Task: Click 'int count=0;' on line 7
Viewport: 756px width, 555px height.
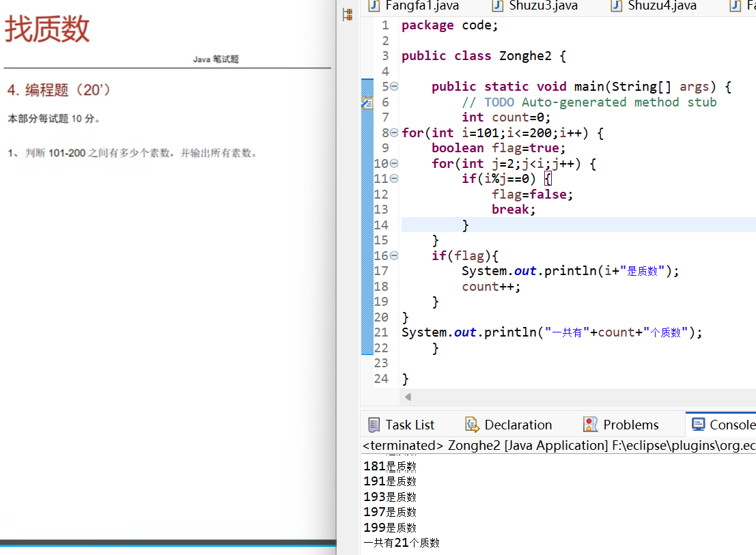Action: click(x=506, y=117)
